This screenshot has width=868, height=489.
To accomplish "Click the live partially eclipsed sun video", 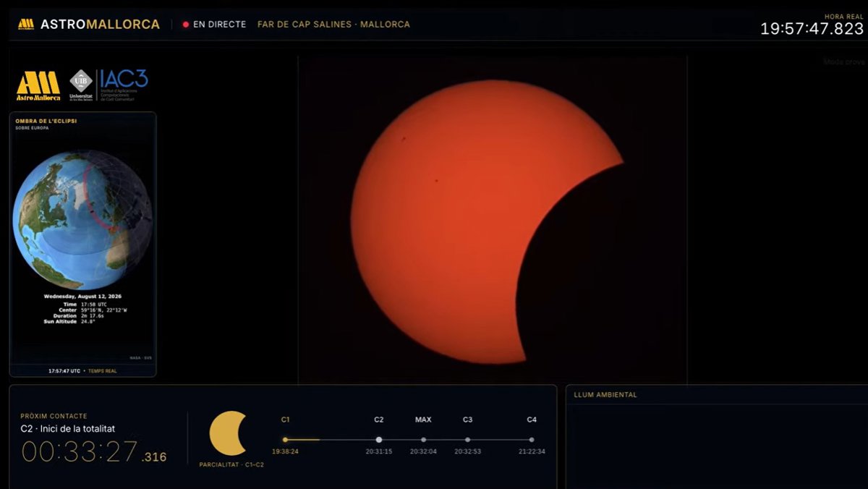I will pos(493,219).
